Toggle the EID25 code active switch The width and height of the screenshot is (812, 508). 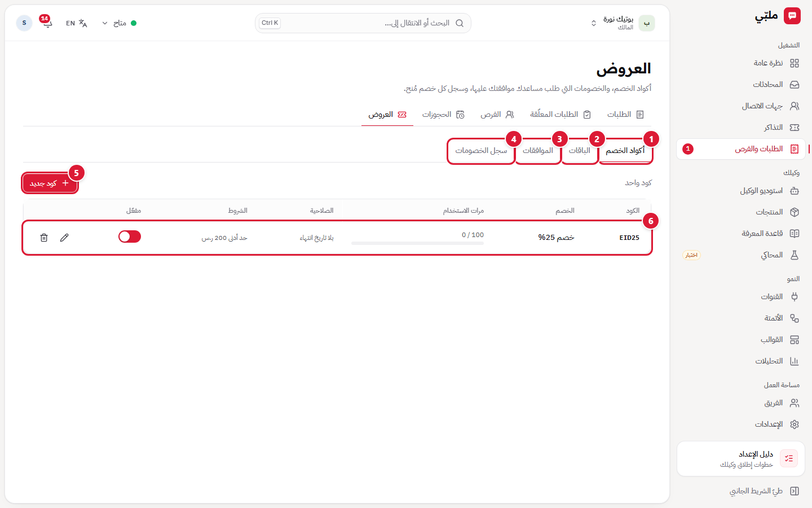click(130, 237)
